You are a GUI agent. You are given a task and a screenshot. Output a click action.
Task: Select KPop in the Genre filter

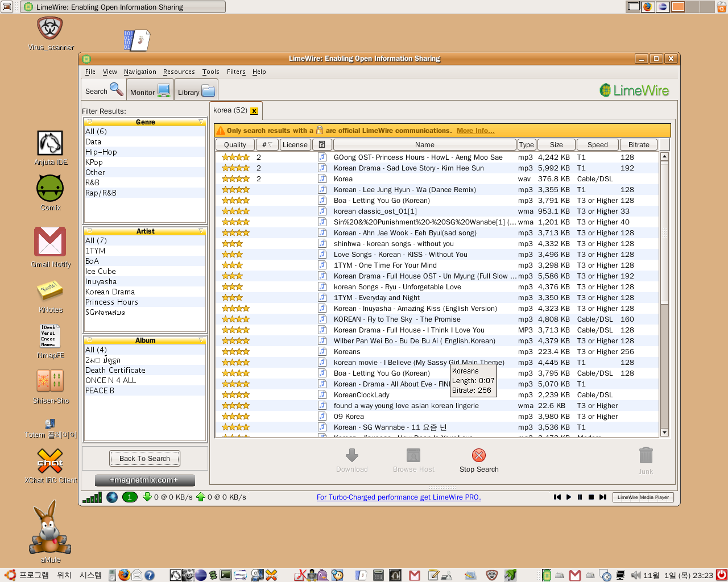(x=144, y=162)
